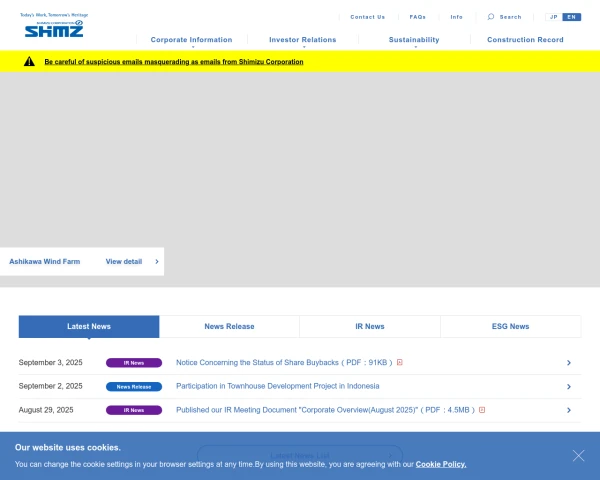Click arrow at right of September 2 news row

568,386
